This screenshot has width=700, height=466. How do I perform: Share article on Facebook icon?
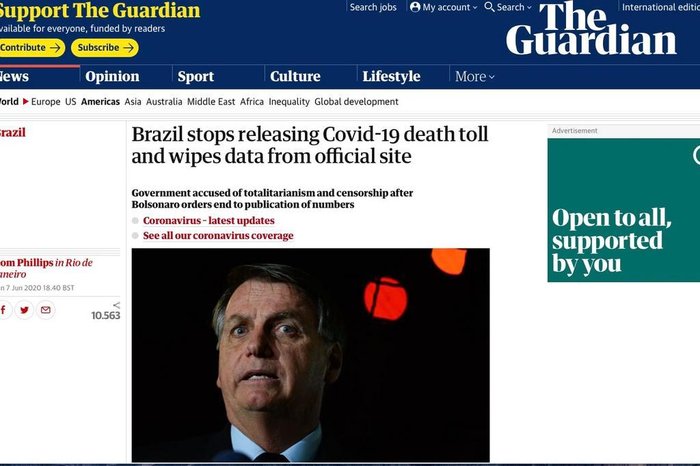(x=4, y=310)
